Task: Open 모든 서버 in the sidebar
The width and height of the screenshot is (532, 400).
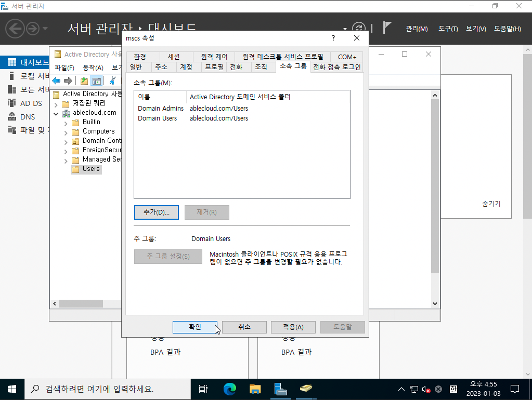Action: pyautogui.click(x=28, y=89)
